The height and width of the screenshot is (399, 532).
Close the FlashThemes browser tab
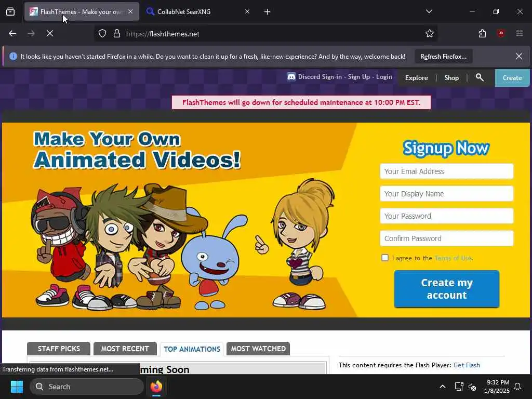(x=130, y=11)
